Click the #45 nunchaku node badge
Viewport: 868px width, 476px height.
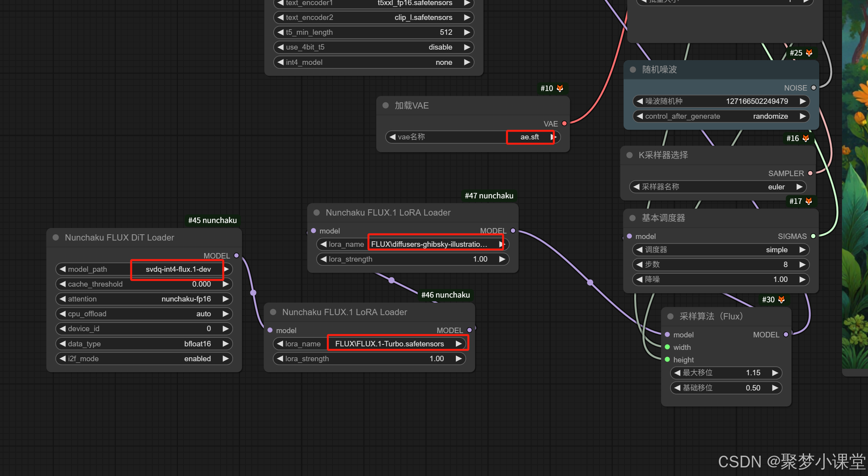coord(212,220)
